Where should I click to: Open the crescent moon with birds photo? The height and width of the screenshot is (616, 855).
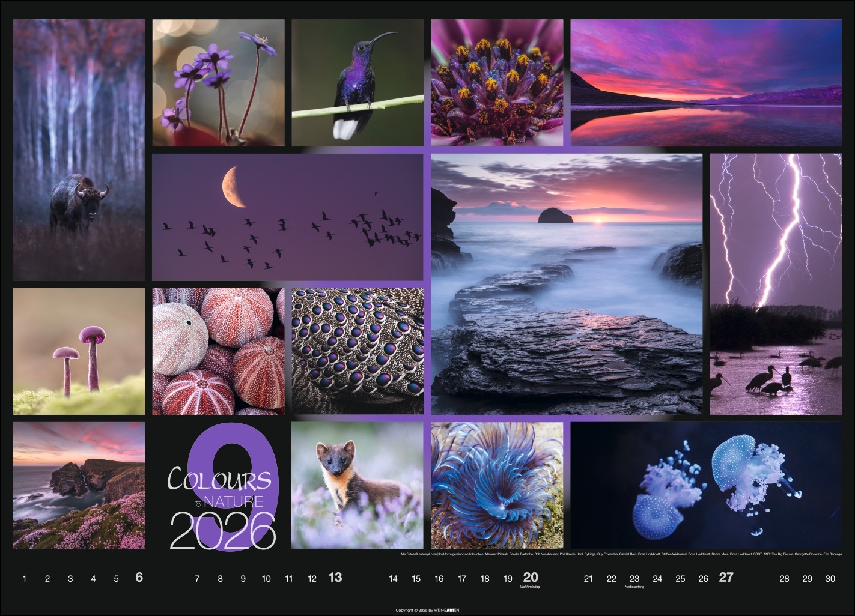pos(287,217)
